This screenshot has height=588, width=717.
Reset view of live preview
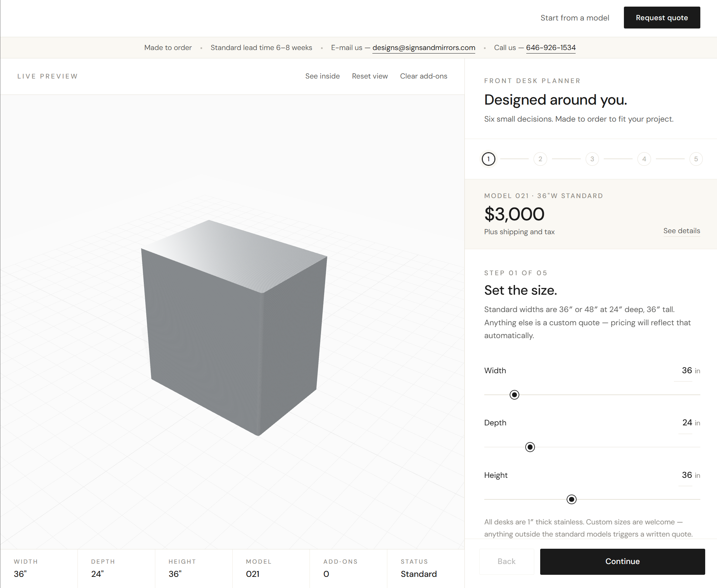[370, 76]
